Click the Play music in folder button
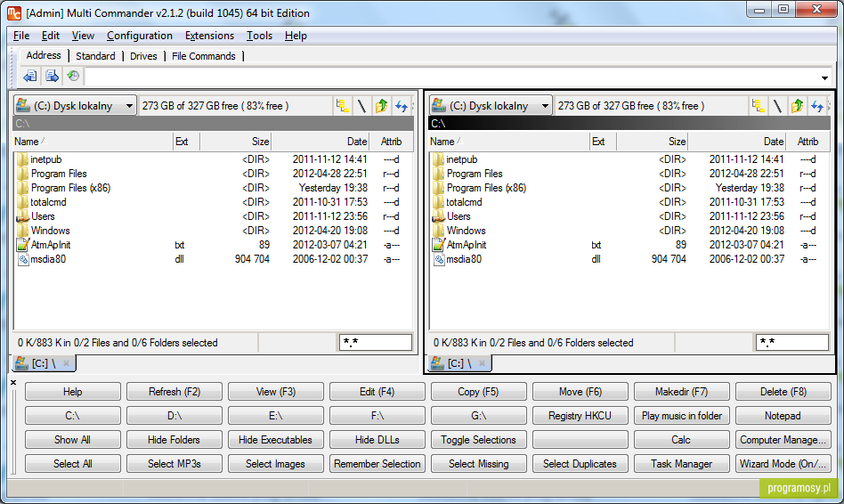The width and height of the screenshot is (844, 504). tap(681, 416)
